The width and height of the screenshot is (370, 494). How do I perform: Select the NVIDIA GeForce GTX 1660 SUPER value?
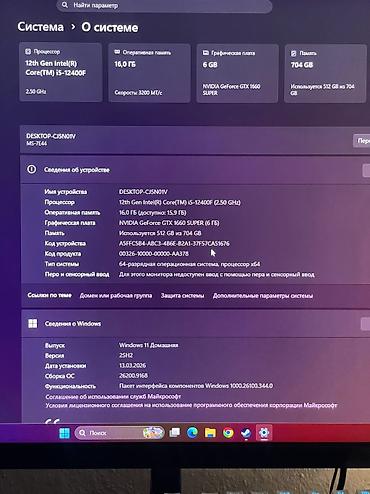(169, 223)
